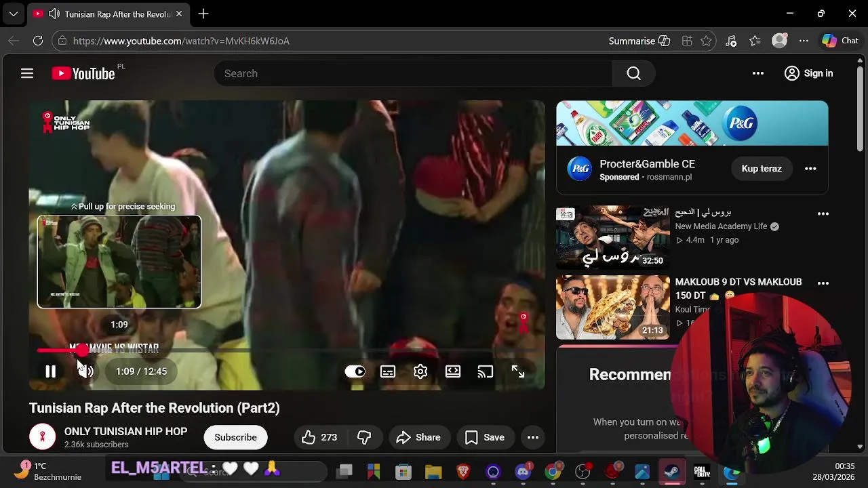Open File Explorer from taskbar
868x488 pixels.
(433, 471)
